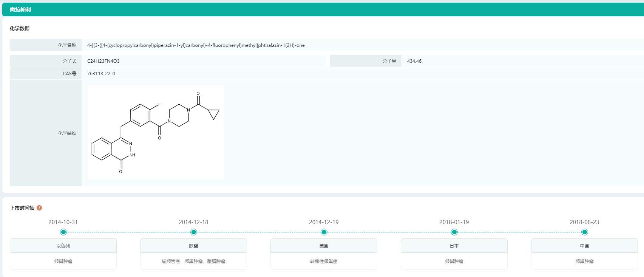
Task: Click the long chemical name text
Action: click(x=196, y=45)
